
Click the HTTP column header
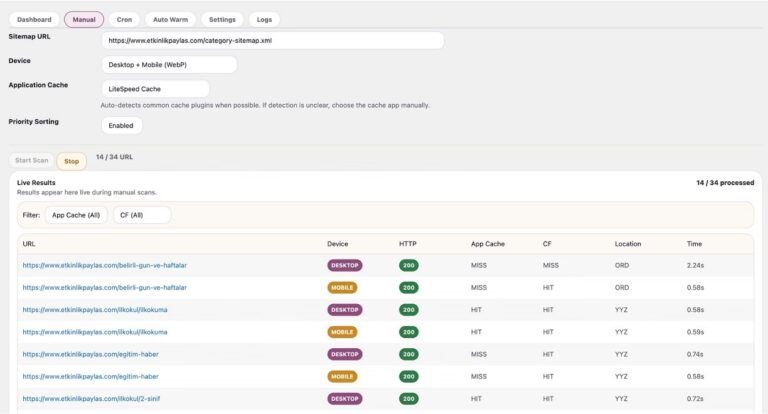(408, 244)
